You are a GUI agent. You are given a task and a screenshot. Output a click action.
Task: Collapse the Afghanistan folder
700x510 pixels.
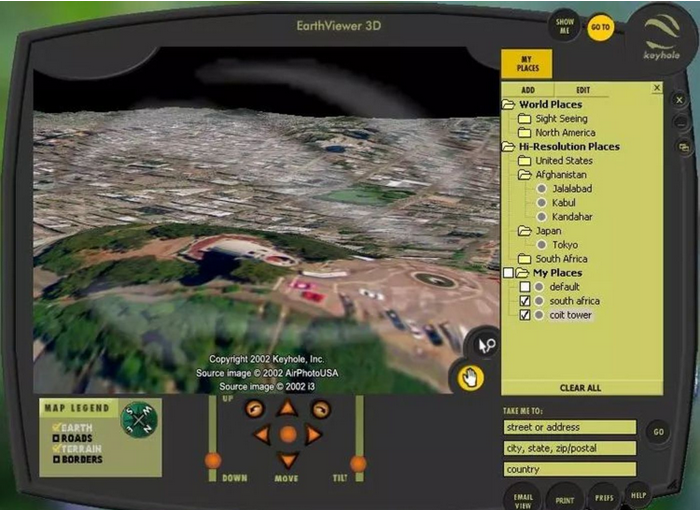[525, 175]
